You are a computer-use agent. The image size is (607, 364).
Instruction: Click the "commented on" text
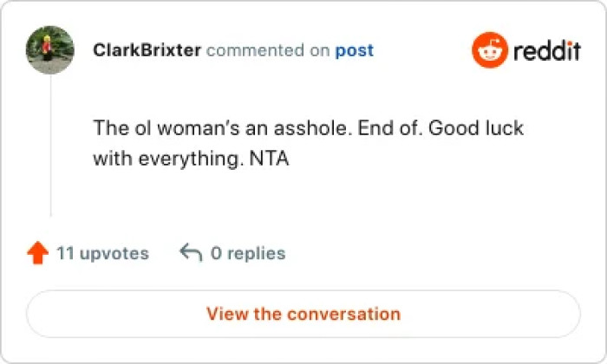pyautogui.click(x=268, y=50)
